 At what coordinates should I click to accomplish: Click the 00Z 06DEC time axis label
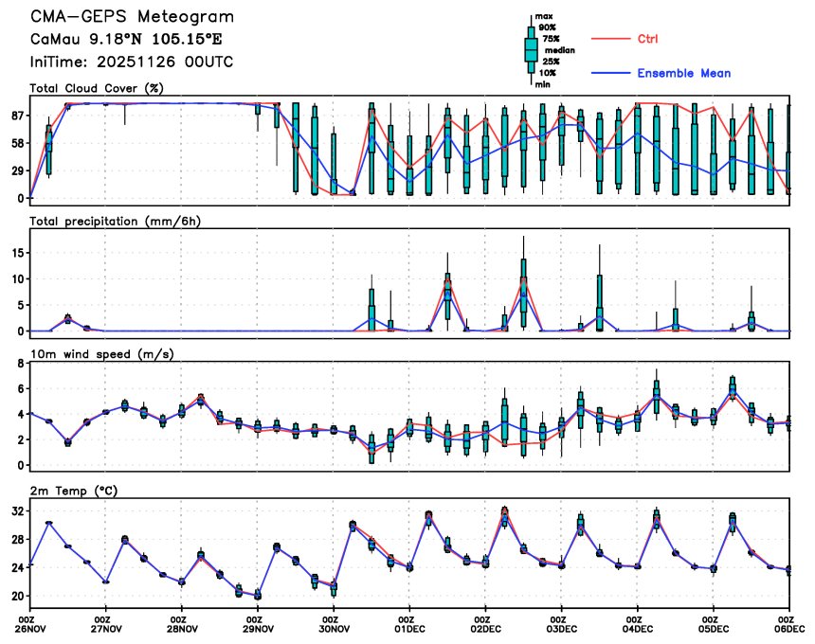(x=789, y=624)
